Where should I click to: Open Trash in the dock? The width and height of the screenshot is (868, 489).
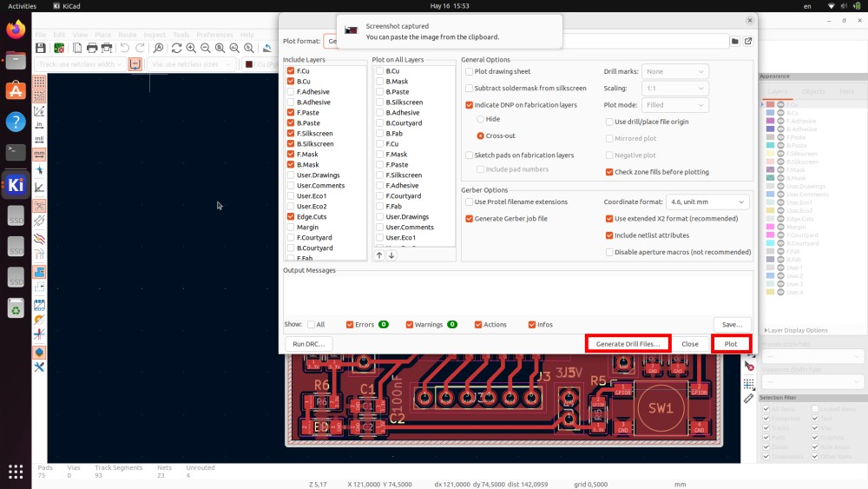pyautogui.click(x=16, y=308)
